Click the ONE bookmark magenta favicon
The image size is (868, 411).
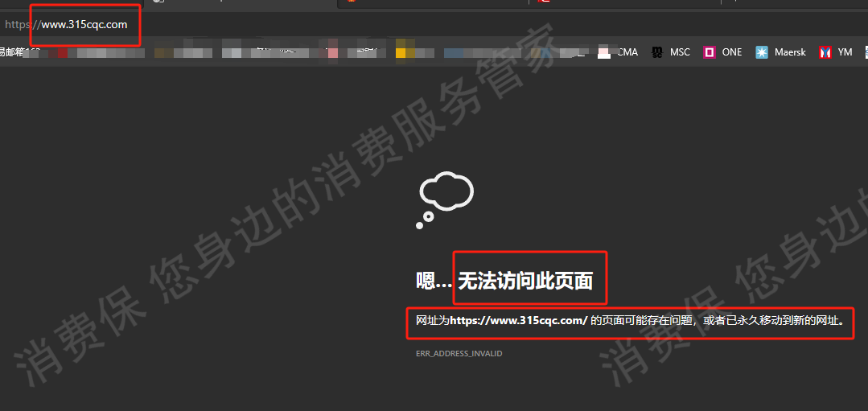pos(710,52)
